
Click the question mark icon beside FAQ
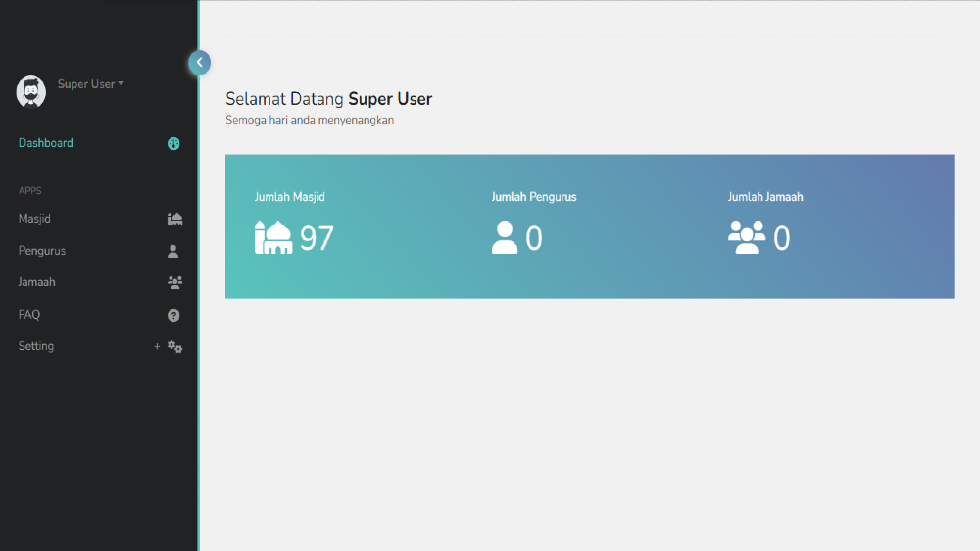point(173,315)
